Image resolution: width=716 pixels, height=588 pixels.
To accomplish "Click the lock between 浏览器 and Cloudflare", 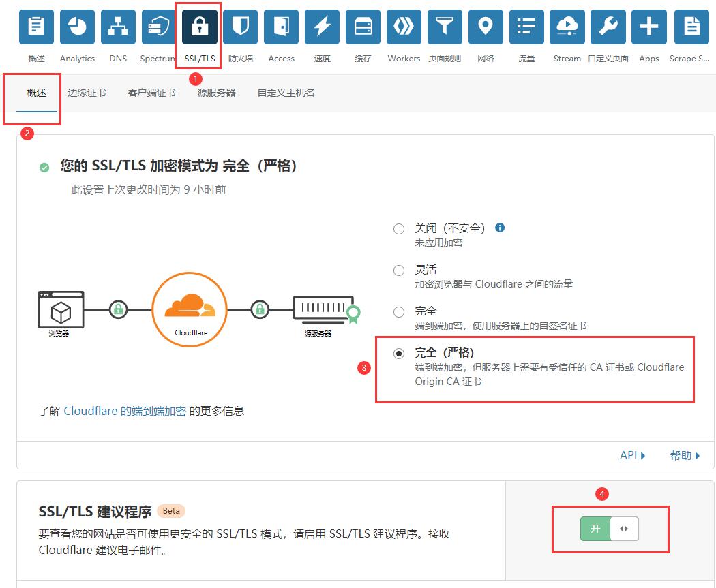I will coord(118,310).
